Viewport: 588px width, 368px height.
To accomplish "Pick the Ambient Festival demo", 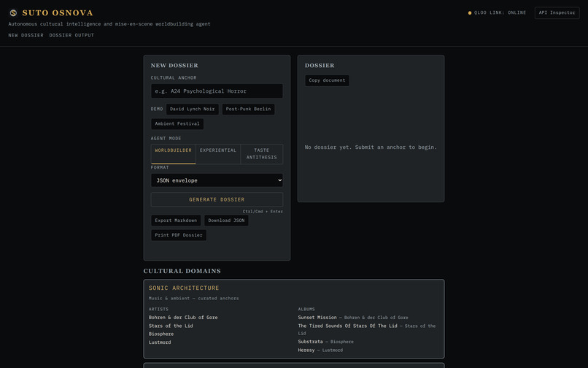I will (177, 124).
